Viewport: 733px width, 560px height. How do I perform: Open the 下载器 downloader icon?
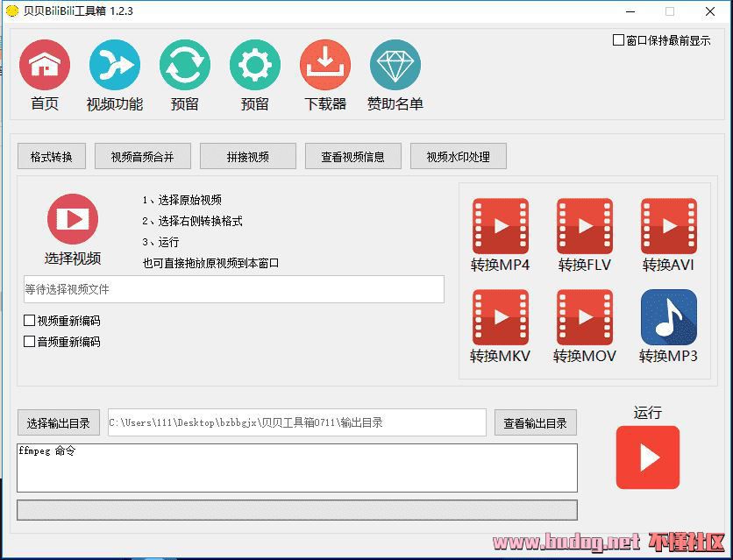(x=325, y=66)
